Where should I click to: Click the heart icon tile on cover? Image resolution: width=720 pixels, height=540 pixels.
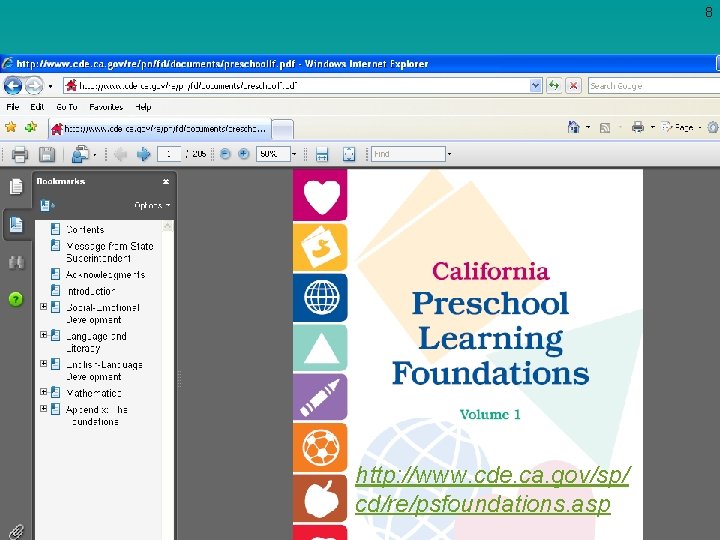(x=321, y=195)
